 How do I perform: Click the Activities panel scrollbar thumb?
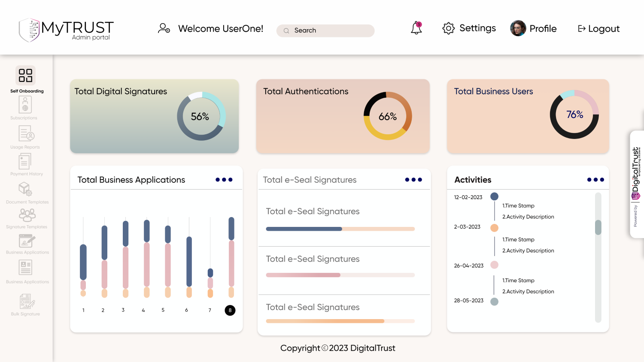[598, 227]
